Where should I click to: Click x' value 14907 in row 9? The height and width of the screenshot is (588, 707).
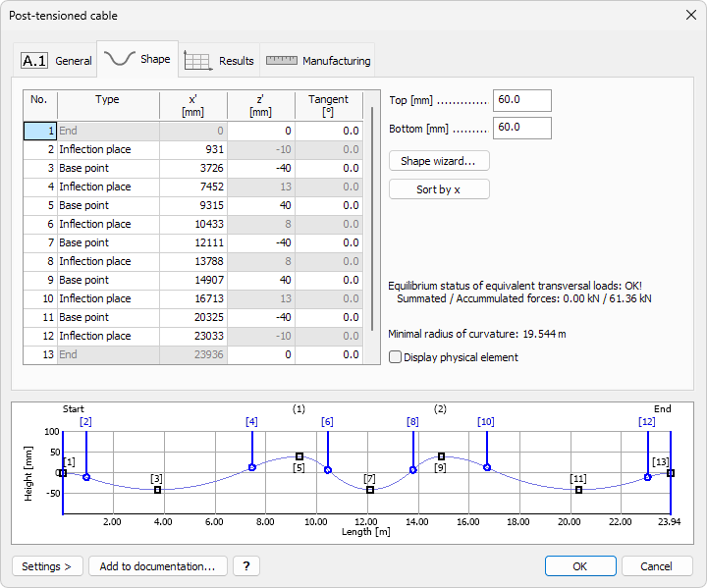[x=193, y=280]
